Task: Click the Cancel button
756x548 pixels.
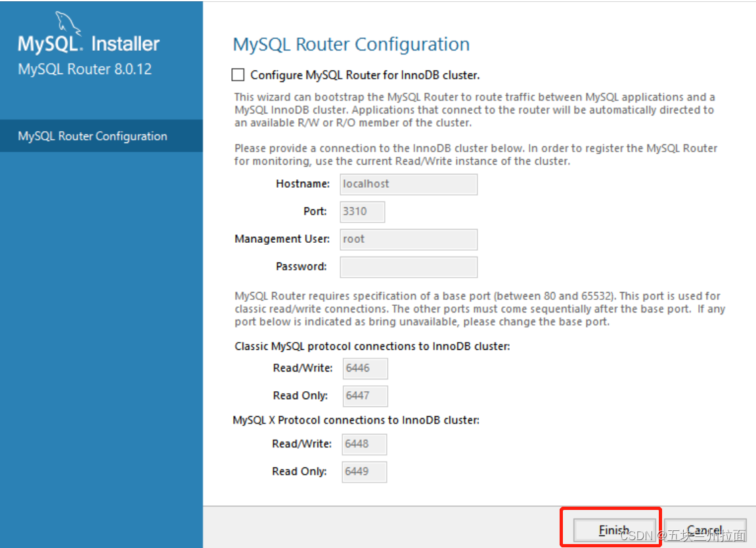Action: (x=705, y=530)
